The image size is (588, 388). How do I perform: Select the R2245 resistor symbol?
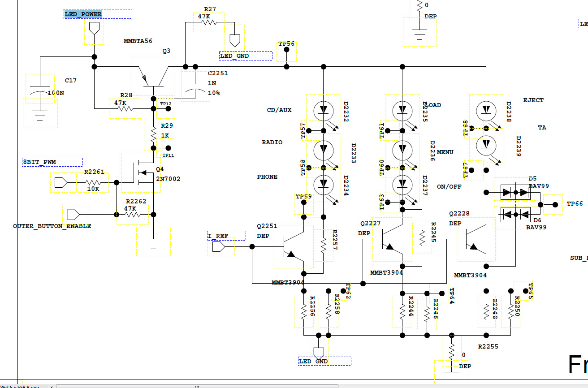point(422,237)
